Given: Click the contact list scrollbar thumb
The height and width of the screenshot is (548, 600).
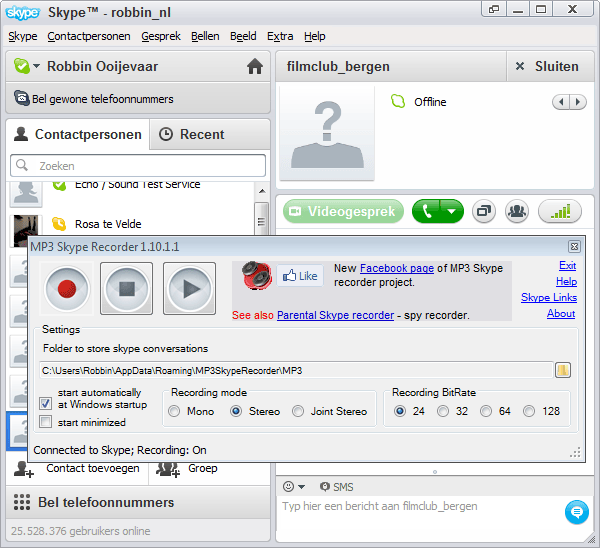Looking at the screenshot, I should point(262,219).
